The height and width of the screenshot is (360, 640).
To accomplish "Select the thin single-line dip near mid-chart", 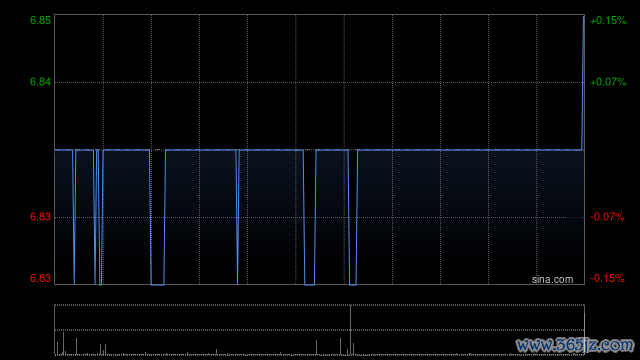I will [237, 217].
